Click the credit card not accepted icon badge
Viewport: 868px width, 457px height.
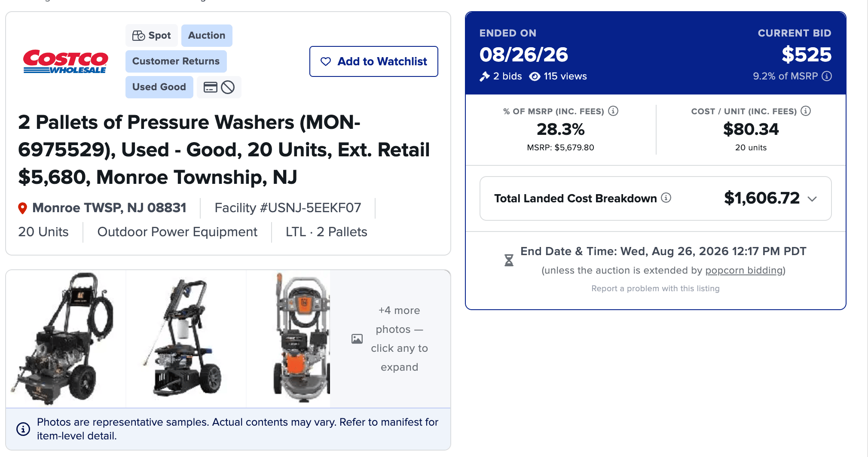[219, 87]
